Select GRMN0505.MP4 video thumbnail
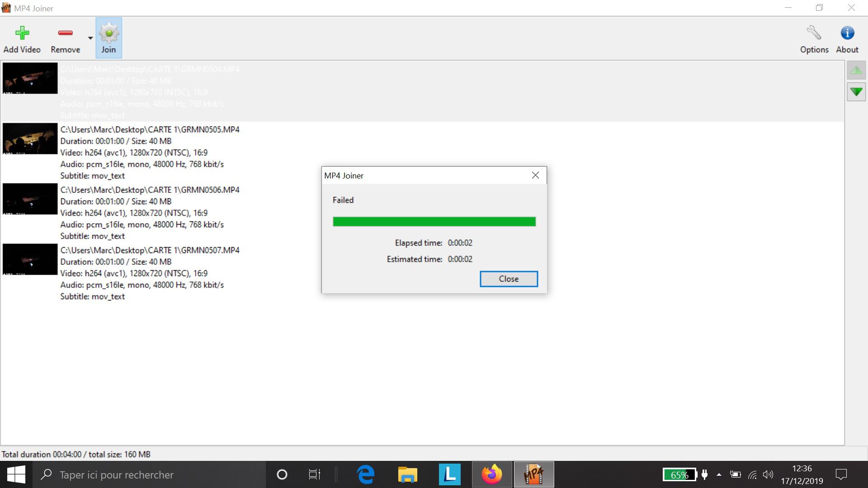The width and height of the screenshot is (868, 488). pyautogui.click(x=30, y=139)
